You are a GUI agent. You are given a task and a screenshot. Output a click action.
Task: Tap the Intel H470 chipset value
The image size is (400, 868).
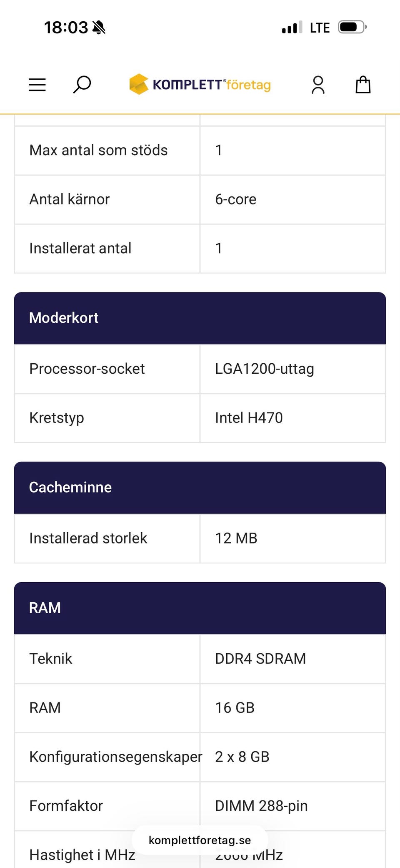(249, 418)
